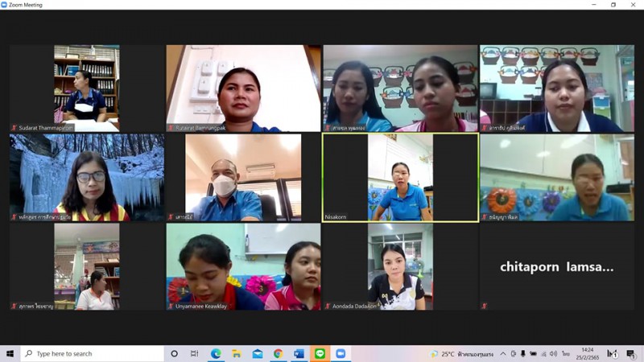Open the Mail app taskbar icon
The image size is (644, 362).
pyautogui.click(x=258, y=353)
